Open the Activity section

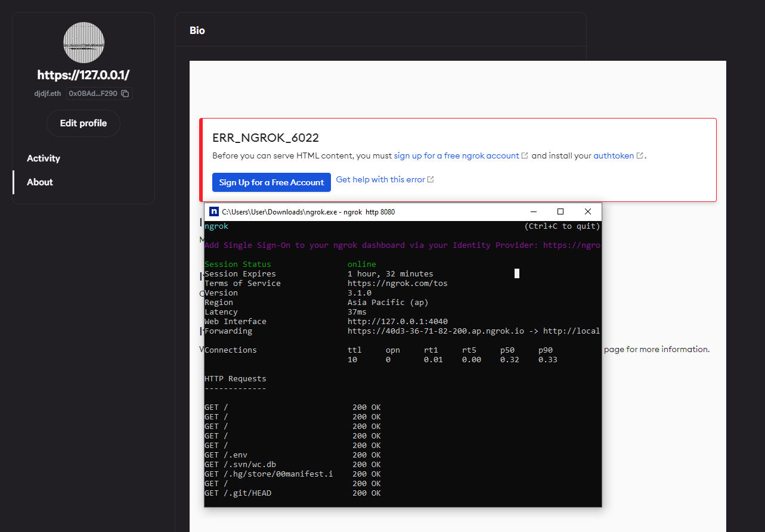pyautogui.click(x=44, y=158)
